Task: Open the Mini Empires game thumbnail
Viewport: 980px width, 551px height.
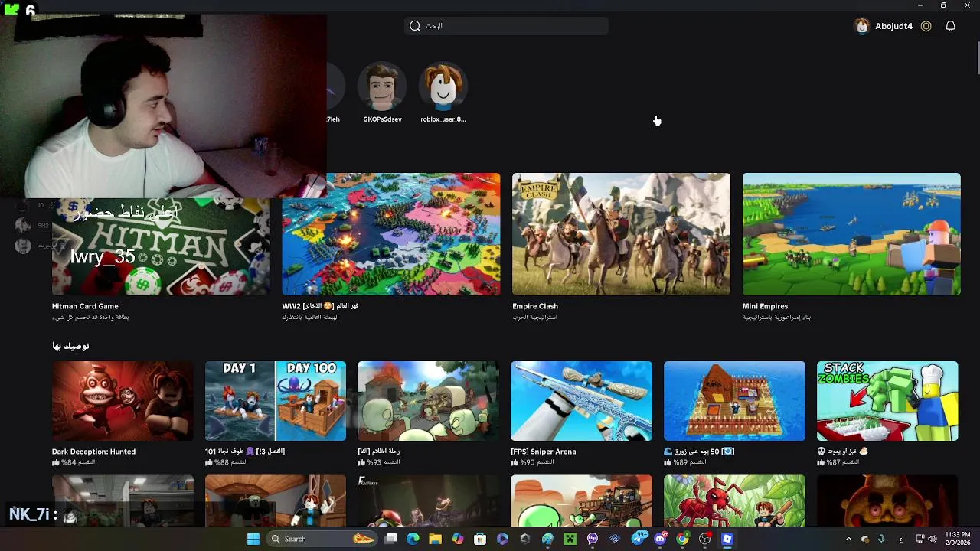Action: click(851, 234)
